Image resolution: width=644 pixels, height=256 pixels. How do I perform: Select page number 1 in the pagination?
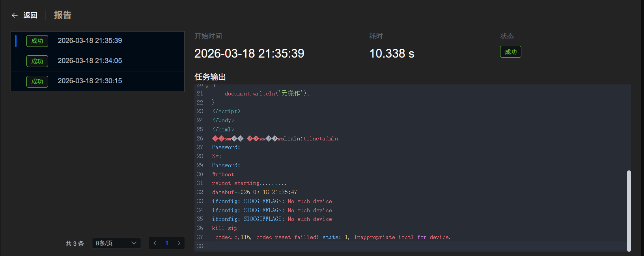tap(167, 243)
